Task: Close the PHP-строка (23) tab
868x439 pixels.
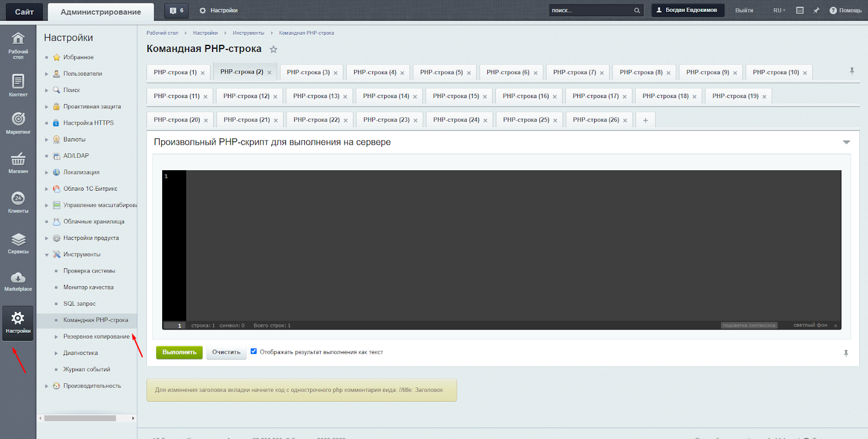Action: [416, 121]
